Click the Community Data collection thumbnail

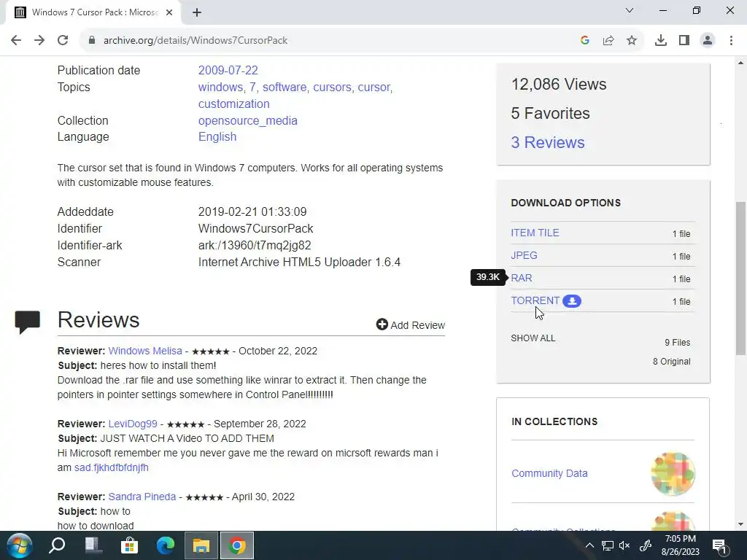[673, 474]
